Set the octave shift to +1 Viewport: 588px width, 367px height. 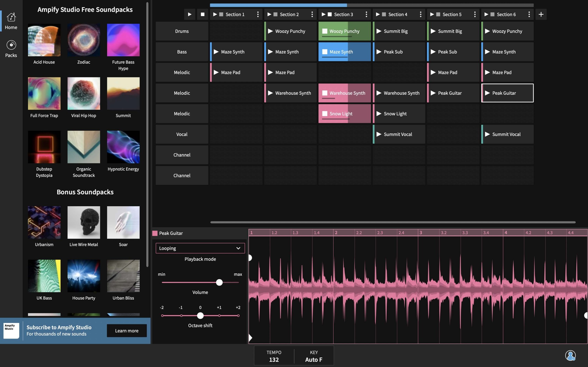tap(219, 316)
